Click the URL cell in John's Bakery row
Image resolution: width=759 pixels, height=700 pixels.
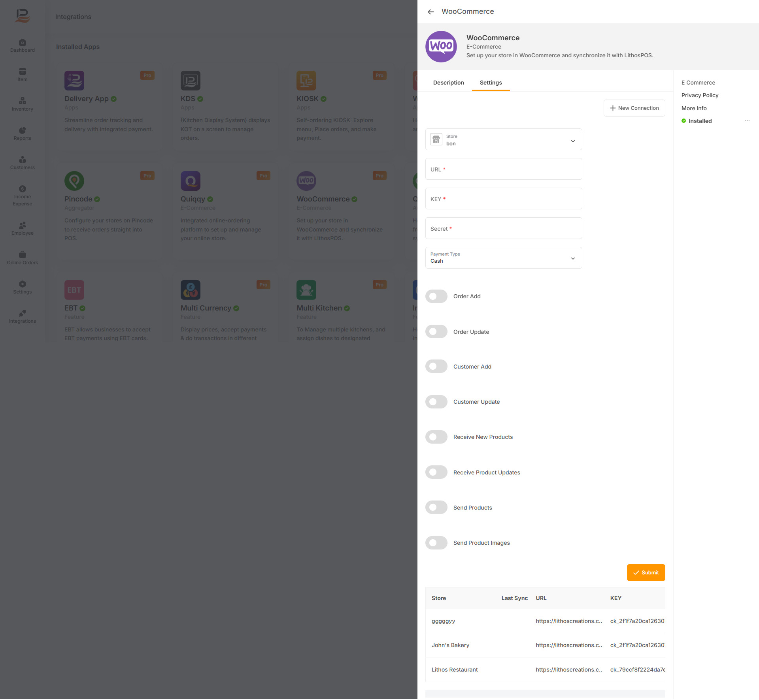[x=569, y=645]
